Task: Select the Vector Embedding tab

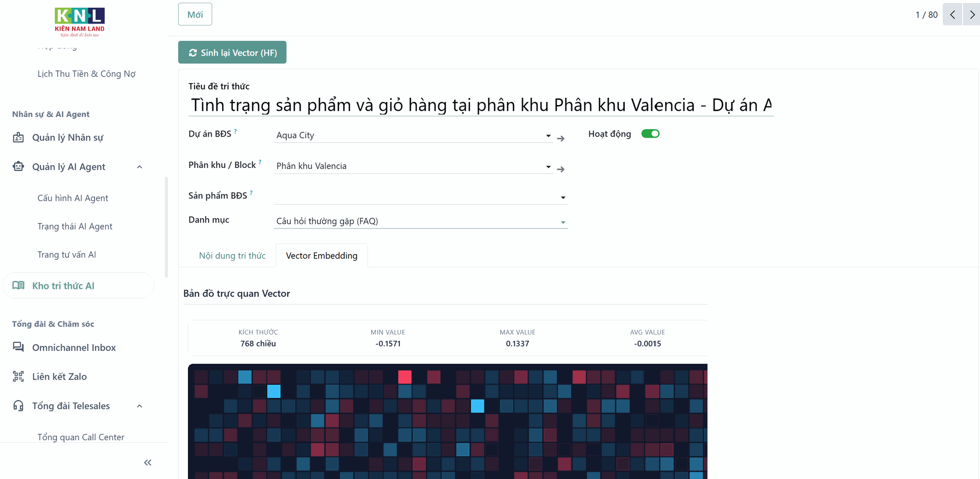Action: pos(322,256)
